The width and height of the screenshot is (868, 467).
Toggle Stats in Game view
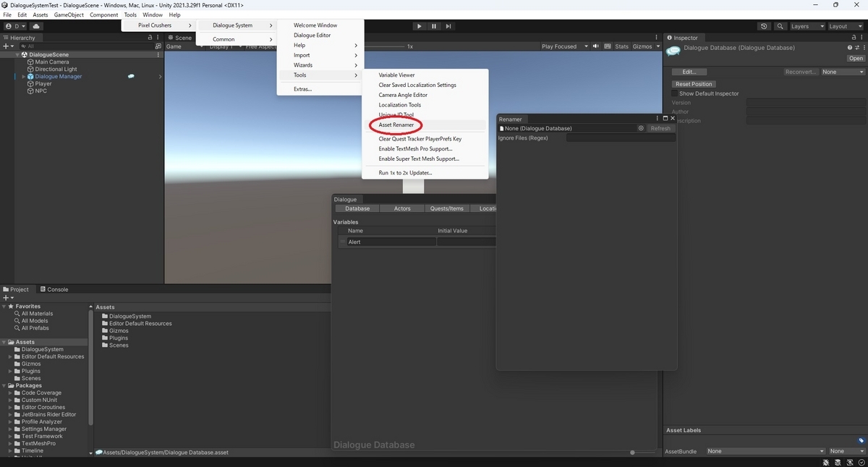pos(622,46)
